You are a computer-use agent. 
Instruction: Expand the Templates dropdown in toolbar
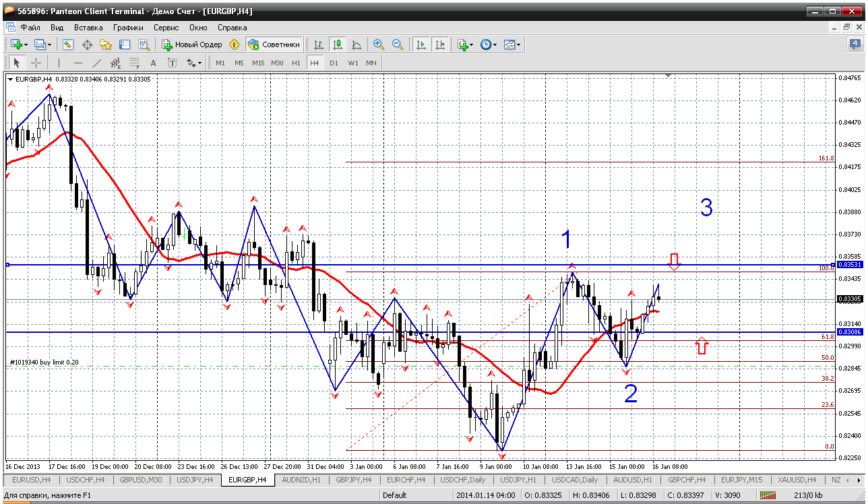(518, 44)
